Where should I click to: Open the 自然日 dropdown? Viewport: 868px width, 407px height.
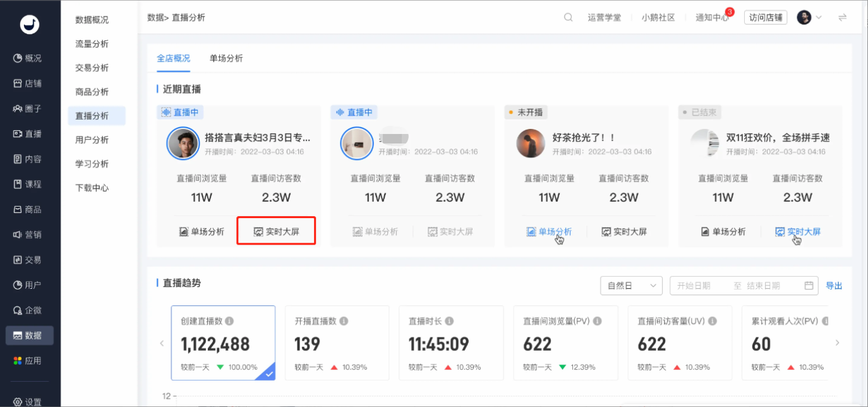[631, 286]
